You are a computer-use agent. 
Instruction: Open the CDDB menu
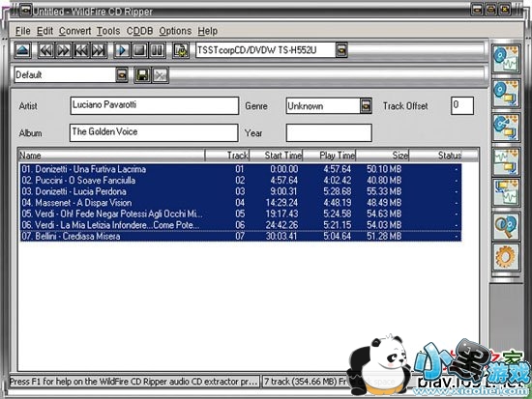point(139,31)
